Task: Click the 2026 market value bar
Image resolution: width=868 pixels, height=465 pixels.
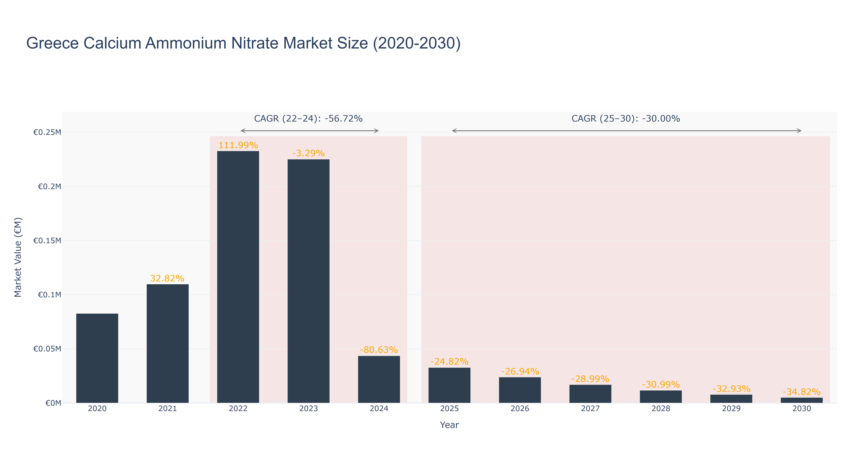Action: [x=520, y=390]
